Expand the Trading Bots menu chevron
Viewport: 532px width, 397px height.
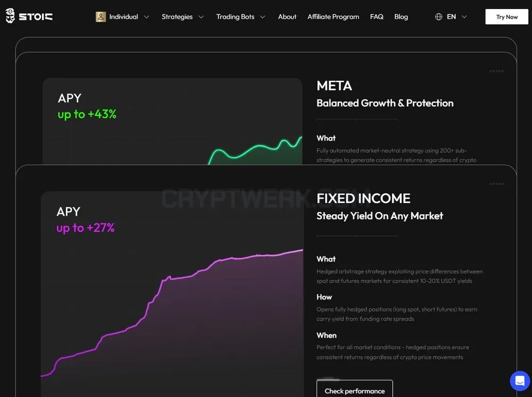(263, 17)
